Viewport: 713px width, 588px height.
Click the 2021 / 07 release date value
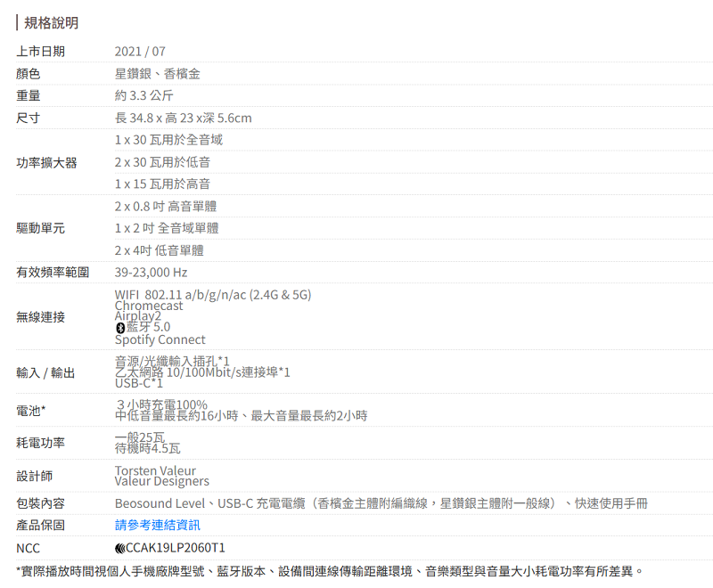[x=140, y=52]
